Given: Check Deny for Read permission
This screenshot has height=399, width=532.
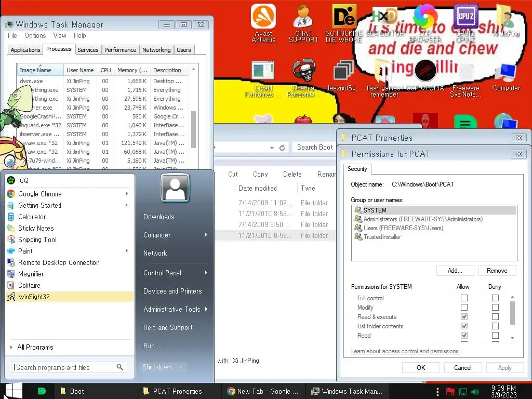Looking at the screenshot, I should [495, 335].
